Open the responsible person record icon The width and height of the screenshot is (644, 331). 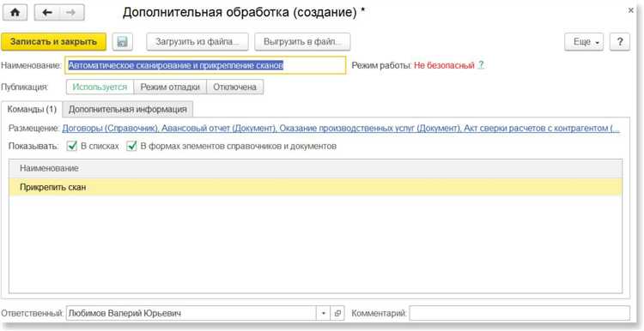[337, 313]
